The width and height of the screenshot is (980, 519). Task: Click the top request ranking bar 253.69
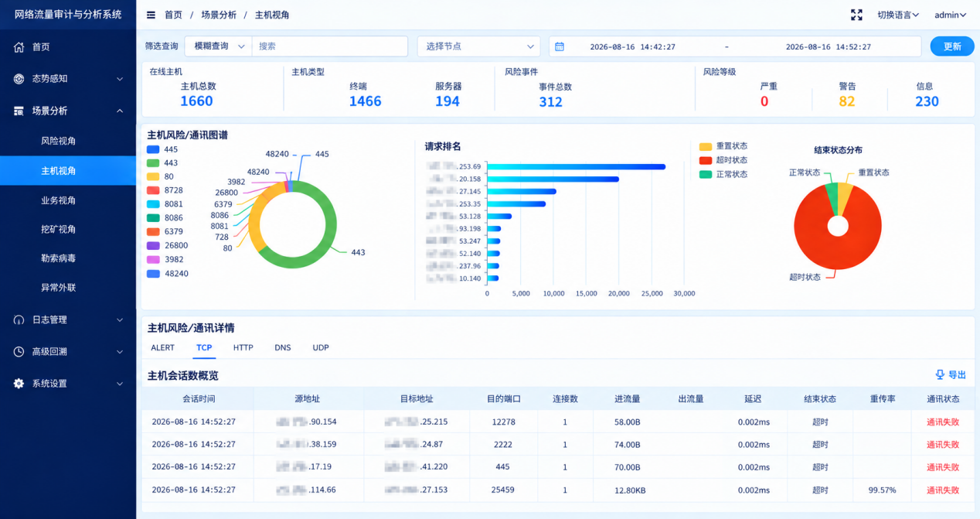coord(576,166)
